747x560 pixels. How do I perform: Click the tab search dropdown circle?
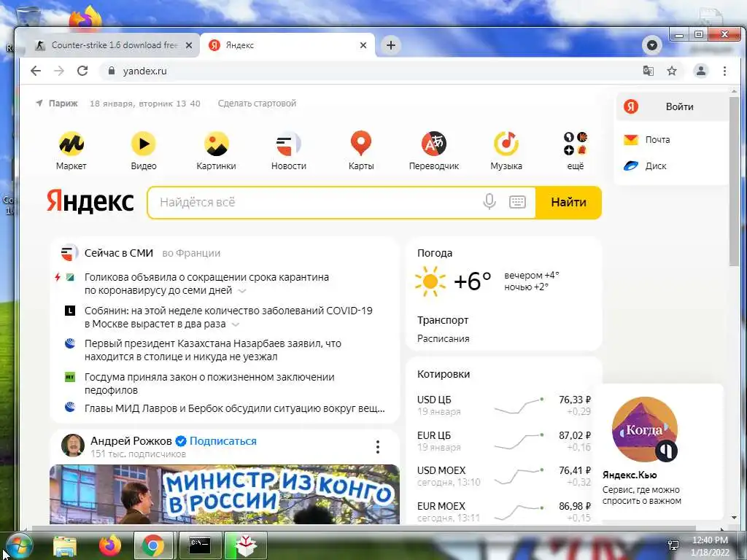(651, 45)
